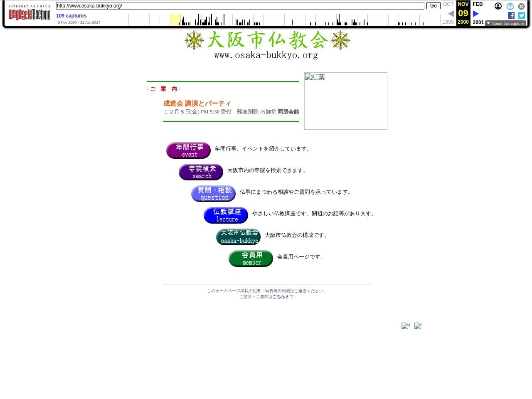Share capture on Twitter
The height and width of the screenshot is (399, 532).
point(522,15)
